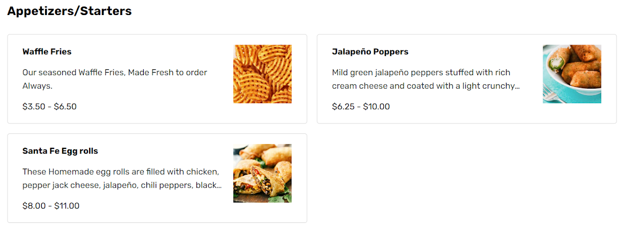Open the Waffle Fries photo thumbnail

tap(262, 74)
